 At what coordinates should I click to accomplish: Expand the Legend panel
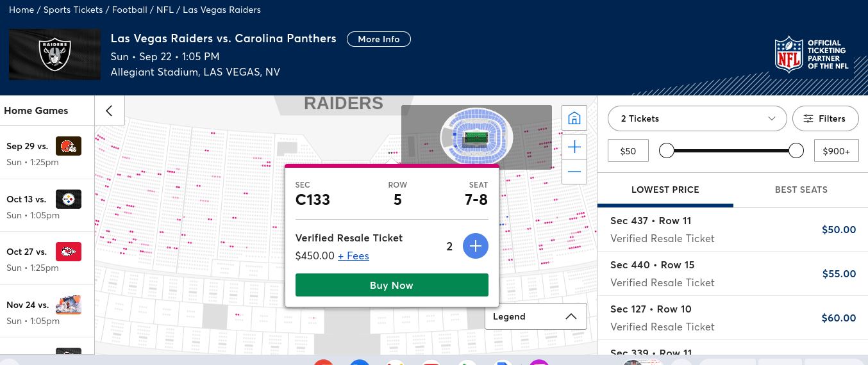535,316
